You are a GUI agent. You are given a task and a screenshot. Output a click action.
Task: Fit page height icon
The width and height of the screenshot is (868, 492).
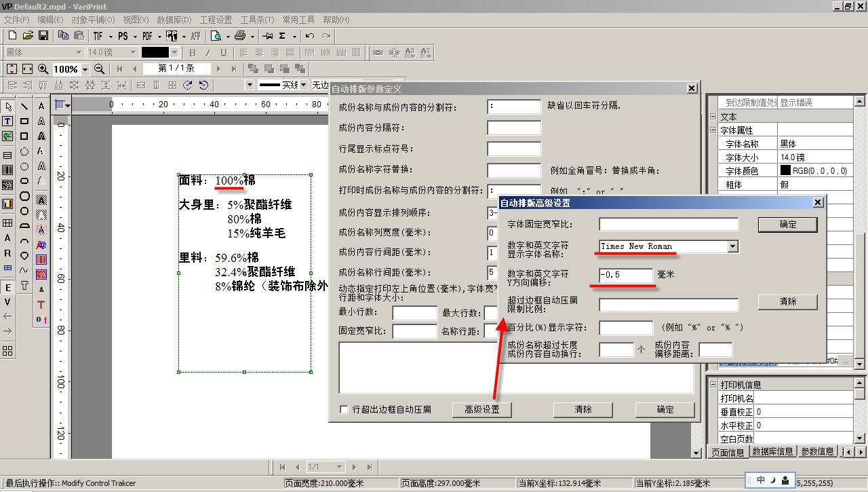[12, 69]
